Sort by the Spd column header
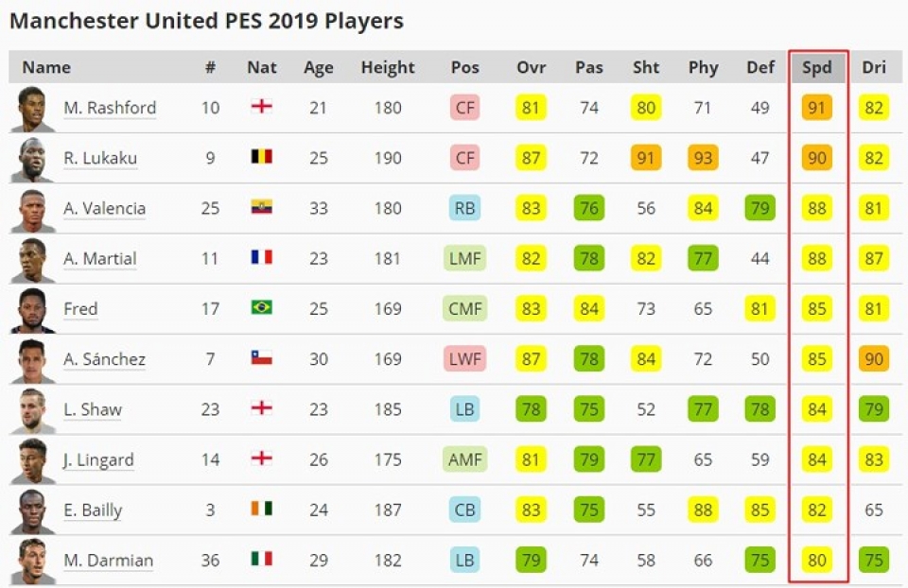908x588 pixels. click(815, 67)
